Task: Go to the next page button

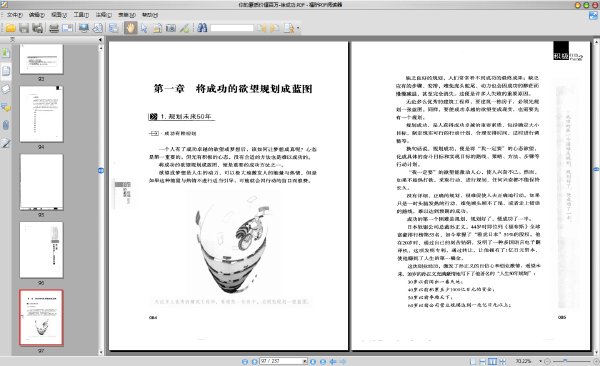Action: click(x=313, y=361)
